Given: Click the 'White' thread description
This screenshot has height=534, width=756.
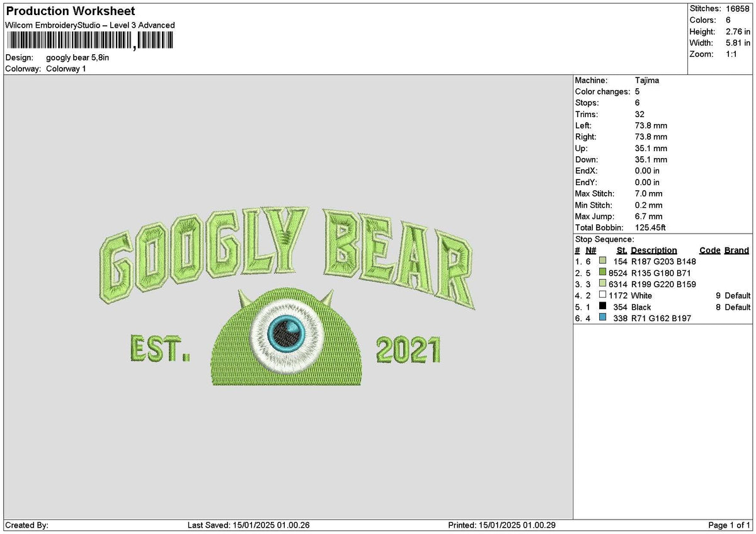Looking at the screenshot, I should (641, 295).
